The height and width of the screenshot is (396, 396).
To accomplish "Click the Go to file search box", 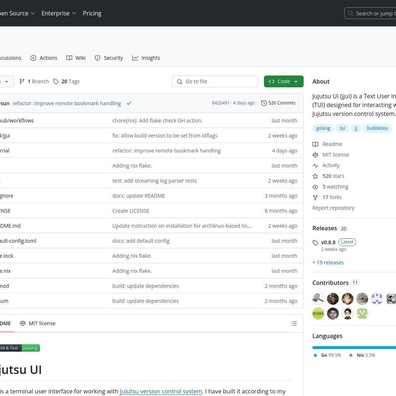I will 215,81.
